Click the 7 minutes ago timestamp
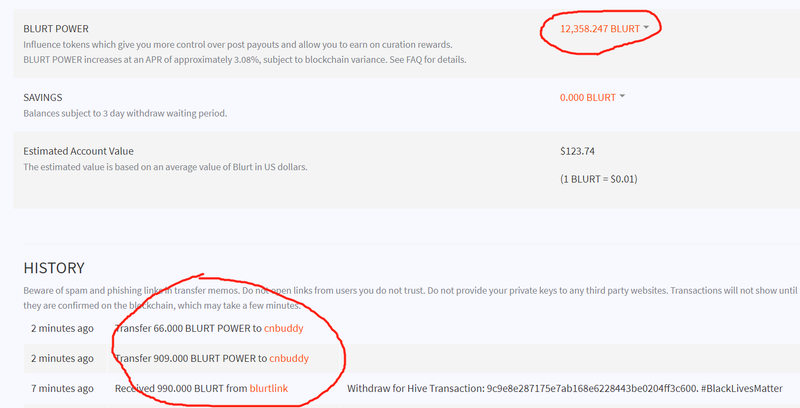The image size is (800, 408). (62, 387)
